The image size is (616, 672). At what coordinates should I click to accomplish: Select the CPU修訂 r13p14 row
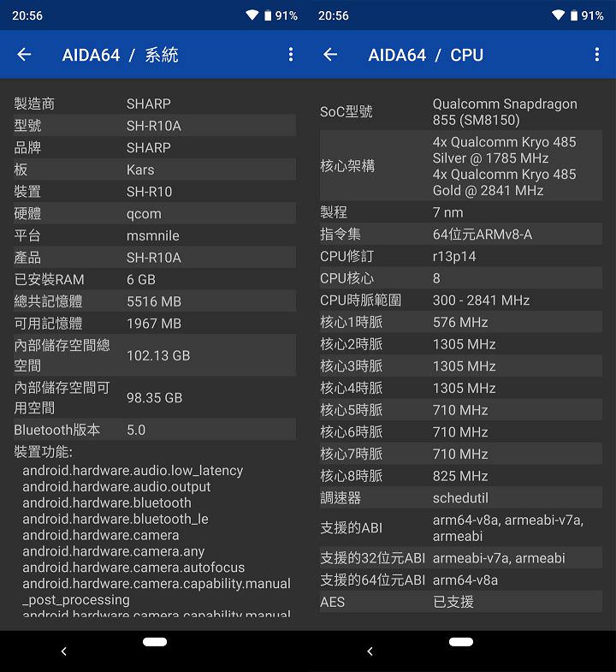point(461,256)
